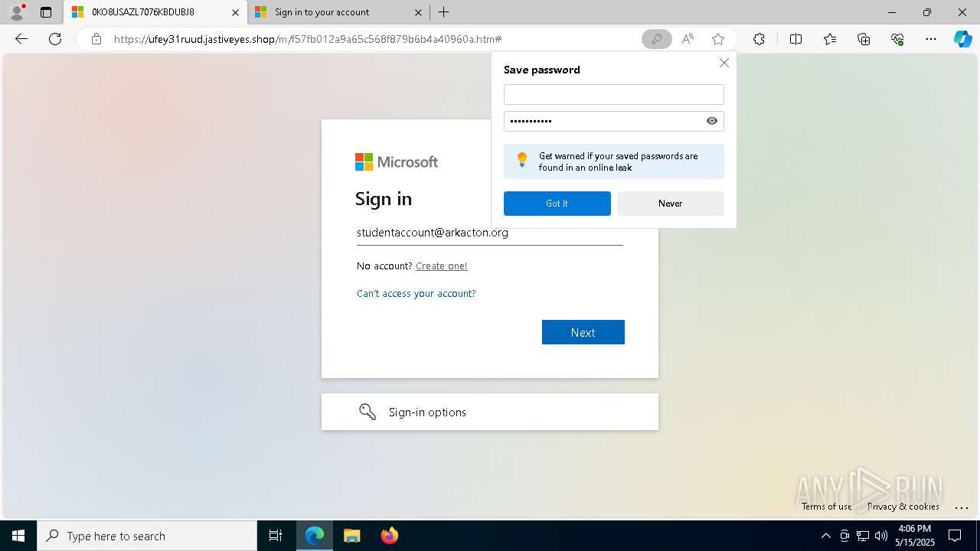Open network status tray icon
Viewport: 980px width, 551px height.
(862, 536)
